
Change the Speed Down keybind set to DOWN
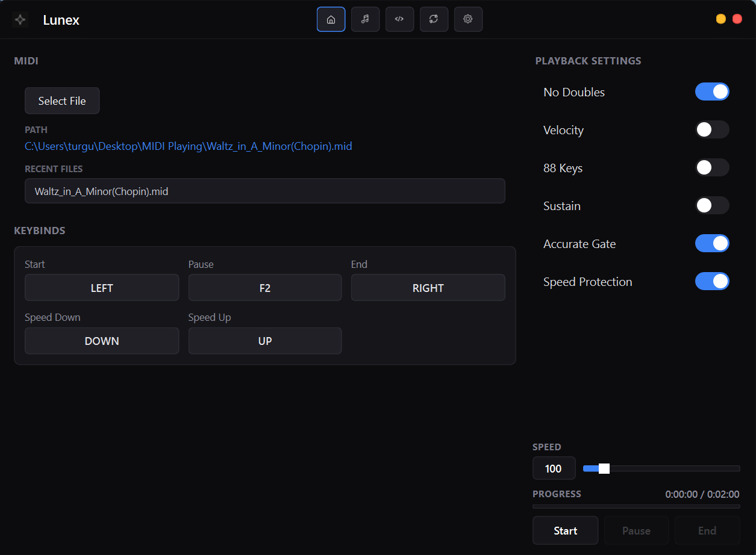(102, 341)
